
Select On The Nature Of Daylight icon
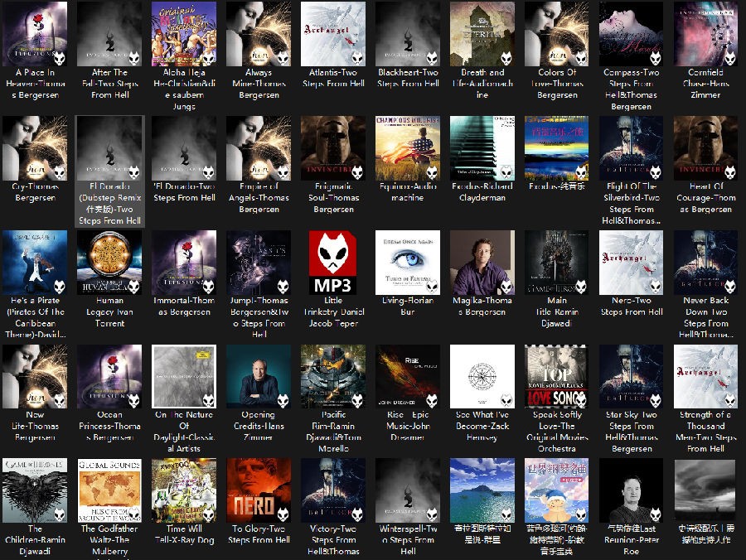pyautogui.click(x=184, y=376)
